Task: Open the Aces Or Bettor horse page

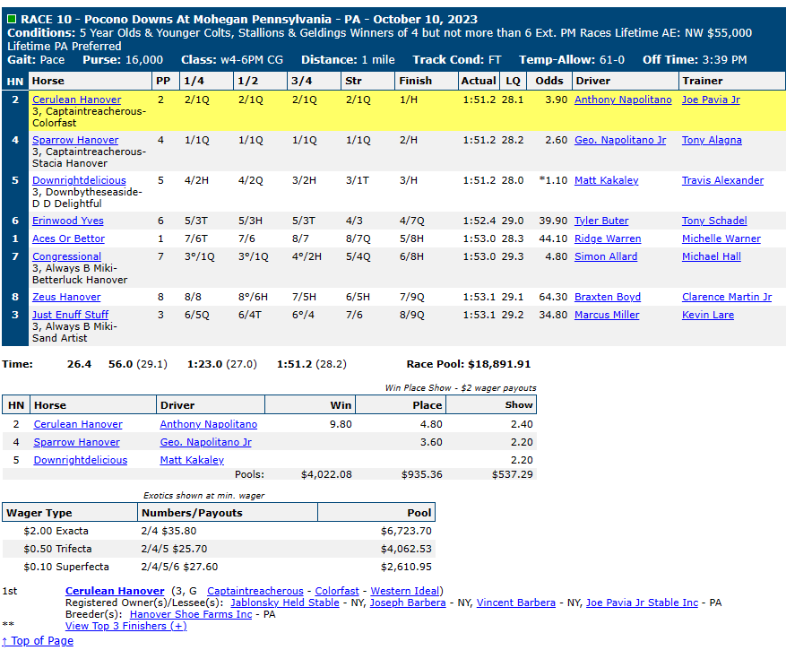Action: pyautogui.click(x=68, y=238)
